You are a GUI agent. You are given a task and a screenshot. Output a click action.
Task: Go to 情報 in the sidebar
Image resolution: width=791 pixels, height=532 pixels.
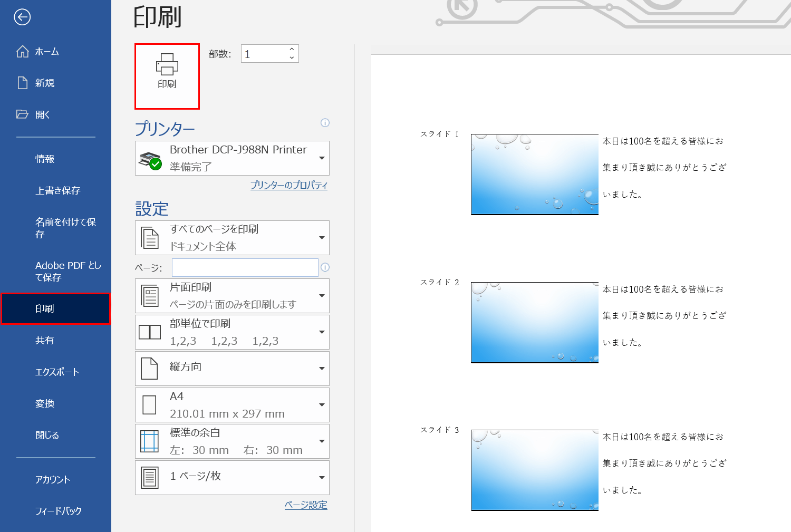click(55, 159)
